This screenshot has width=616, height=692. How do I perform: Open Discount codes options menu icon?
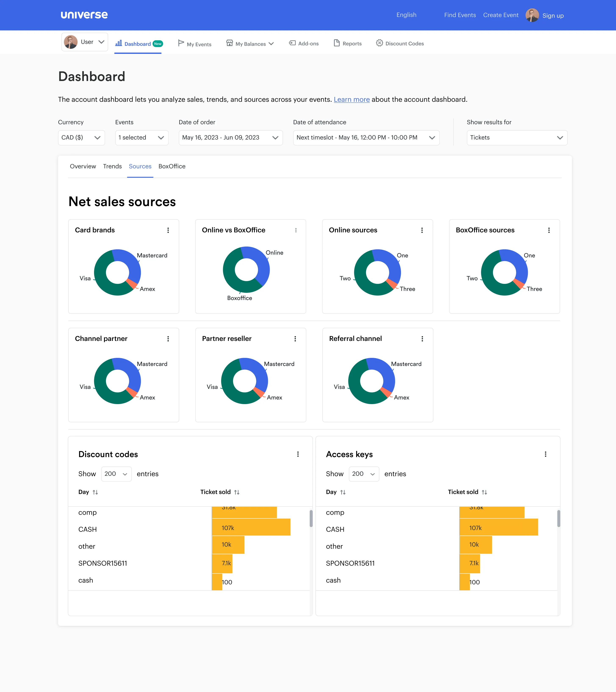point(298,454)
